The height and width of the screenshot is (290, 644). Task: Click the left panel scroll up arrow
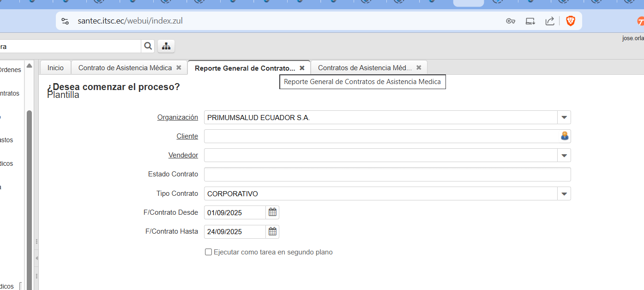click(x=29, y=66)
